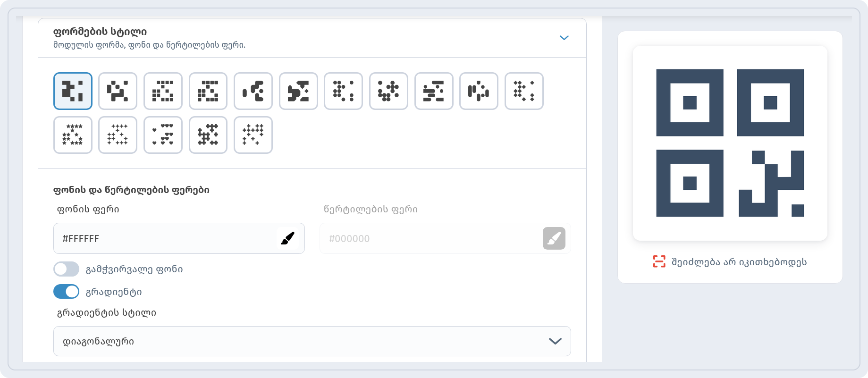Click the QR code preview image

[x=730, y=143]
